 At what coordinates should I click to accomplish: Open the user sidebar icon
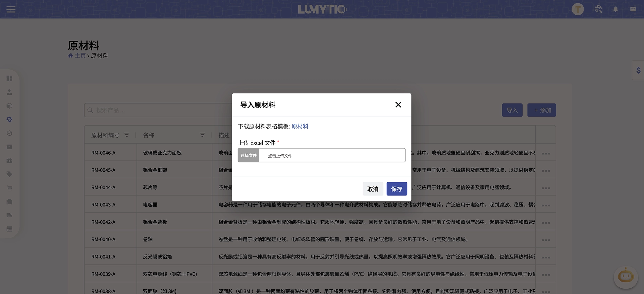[9, 92]
